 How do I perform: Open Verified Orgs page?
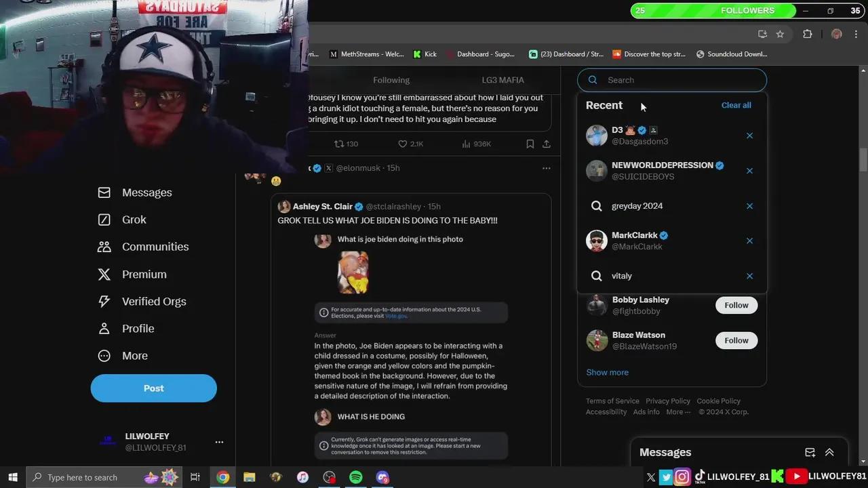142,302
